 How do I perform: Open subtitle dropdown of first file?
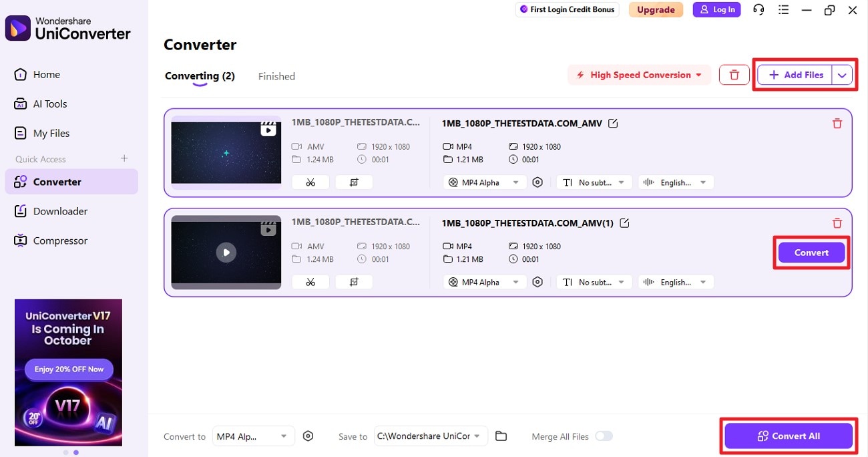(x=594, y=182)
